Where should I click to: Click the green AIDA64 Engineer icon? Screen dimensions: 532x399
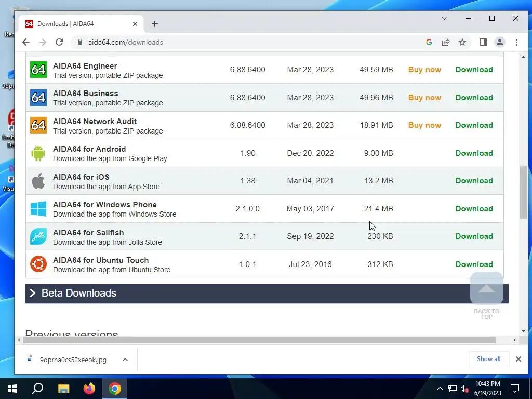click(x=38, y=70)
